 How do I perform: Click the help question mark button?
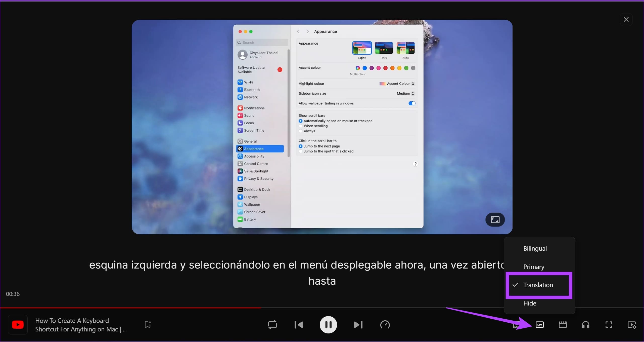pyautogui.click(x=416, y=164)
